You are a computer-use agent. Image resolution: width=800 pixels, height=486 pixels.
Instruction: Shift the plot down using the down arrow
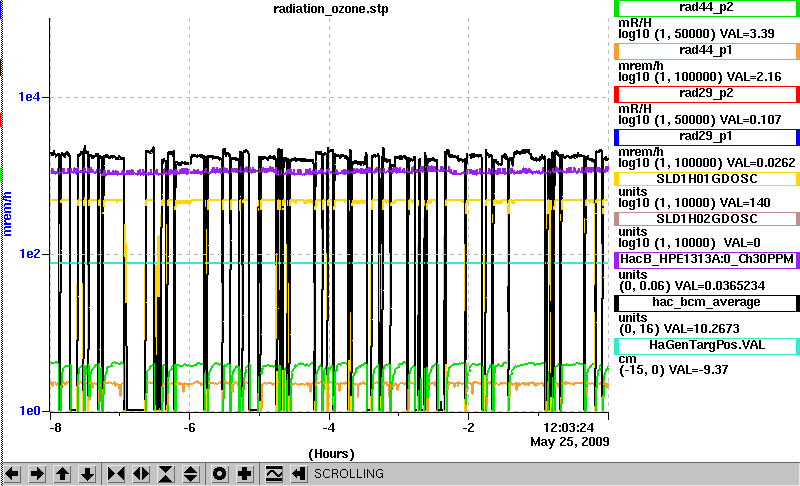tap(87, 474)
